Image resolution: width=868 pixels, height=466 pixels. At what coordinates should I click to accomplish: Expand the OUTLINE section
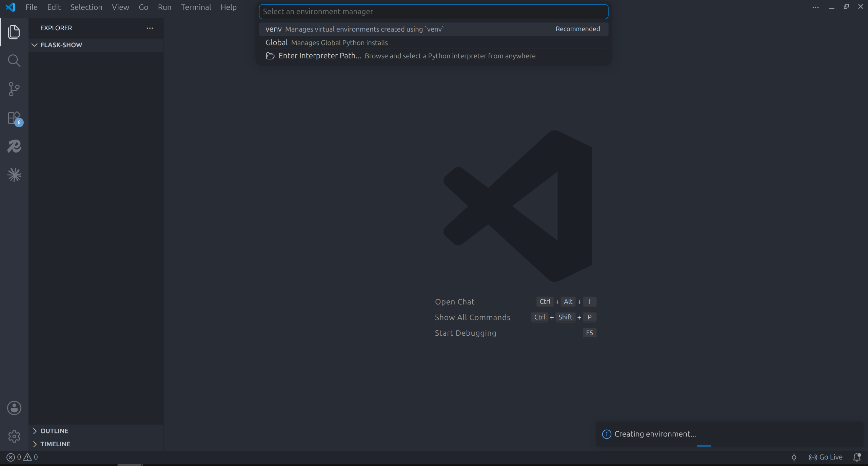tap(96, 431)
